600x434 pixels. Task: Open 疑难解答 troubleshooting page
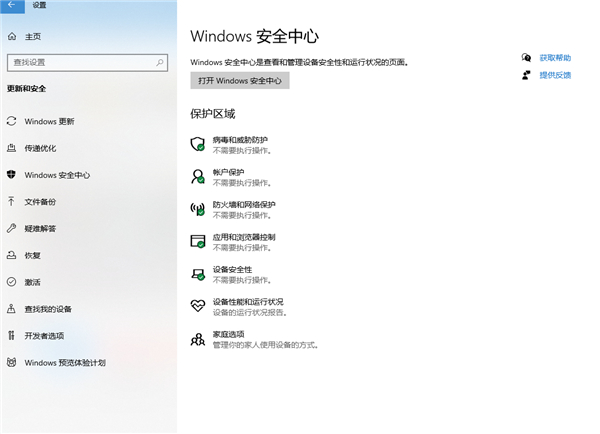pos(40,229)
